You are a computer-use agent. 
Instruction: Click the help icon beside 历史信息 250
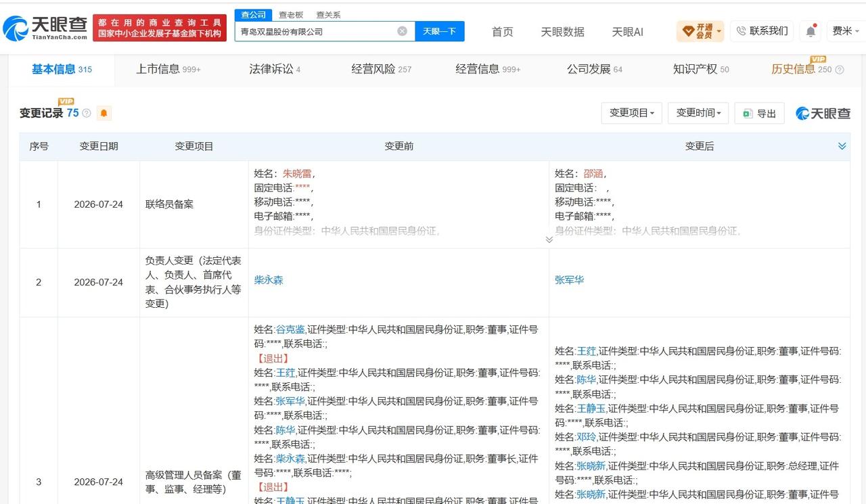tap(840, 70)
